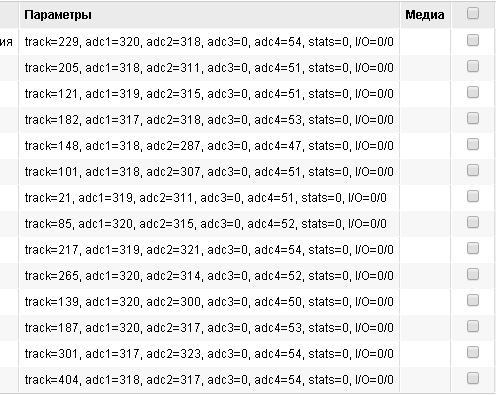This screenshot has width=496, height=395.
Task: Check the box for track=139 row
Action: click(x=473, y=300)
